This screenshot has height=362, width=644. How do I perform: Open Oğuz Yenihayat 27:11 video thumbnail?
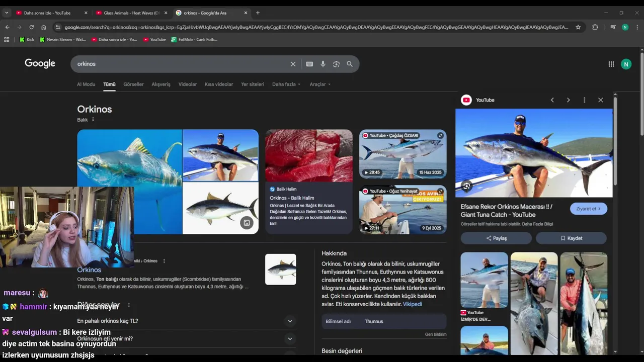[x=403, y=210]
